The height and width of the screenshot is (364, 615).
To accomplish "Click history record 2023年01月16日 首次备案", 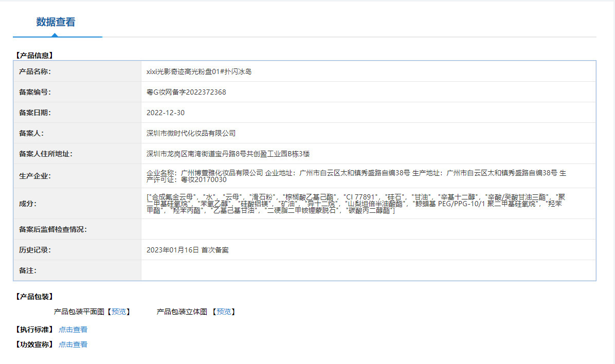I will click(188, 250).
